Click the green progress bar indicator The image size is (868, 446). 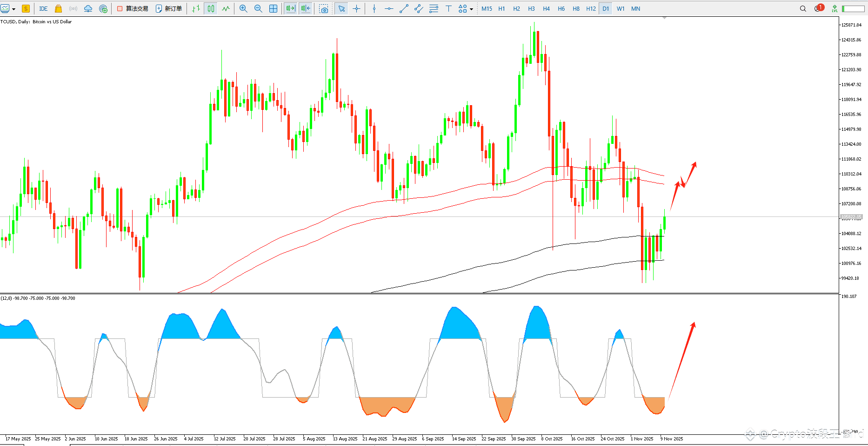853,8
